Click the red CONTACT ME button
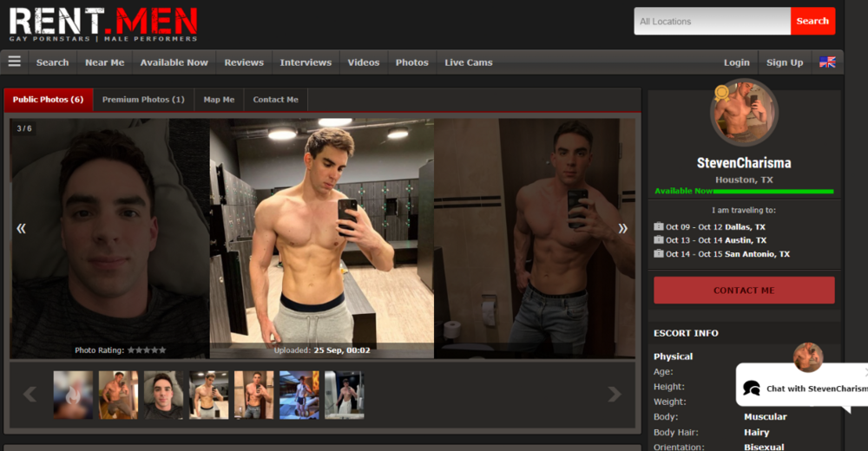Screen dimensions: 868x451 (744, 291)
